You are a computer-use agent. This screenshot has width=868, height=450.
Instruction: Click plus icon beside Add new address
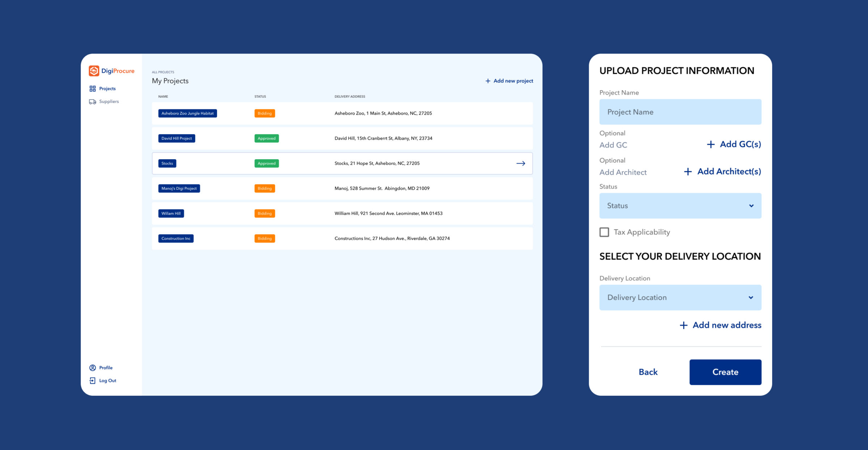click(684, 325)
